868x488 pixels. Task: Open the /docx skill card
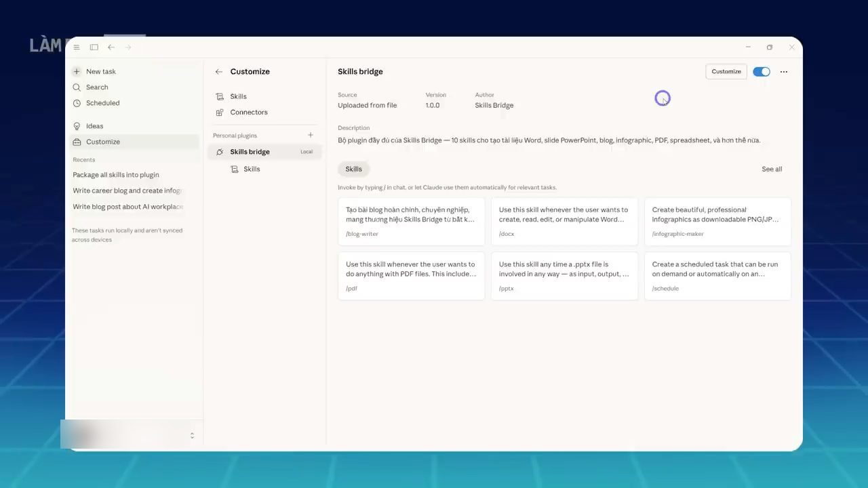point(564,222)
